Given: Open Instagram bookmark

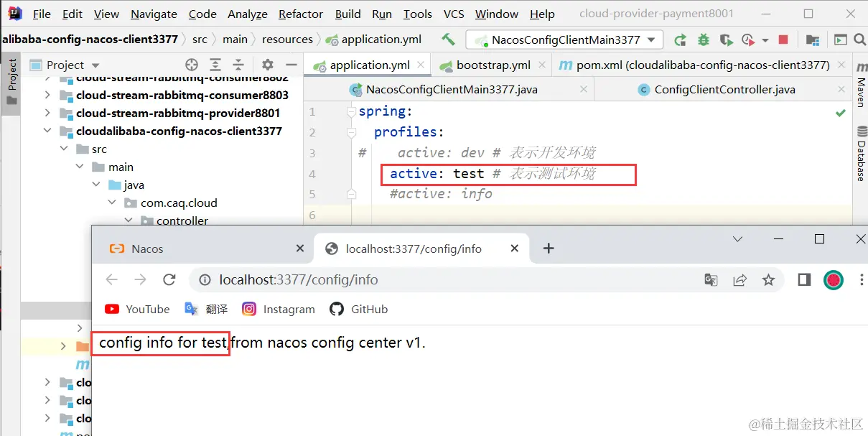Looking at the screenshot, I should 279,309.
